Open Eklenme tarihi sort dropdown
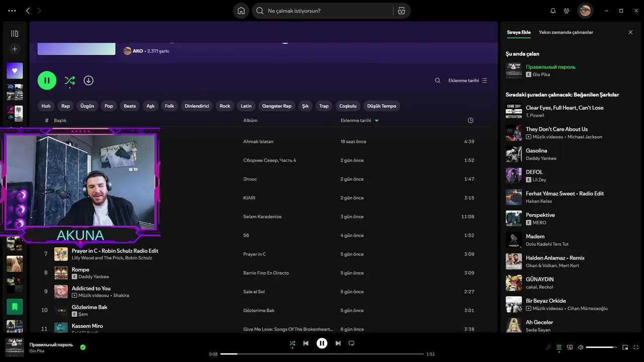This screenshot has height=362, width=644. (x=467, y=80)
